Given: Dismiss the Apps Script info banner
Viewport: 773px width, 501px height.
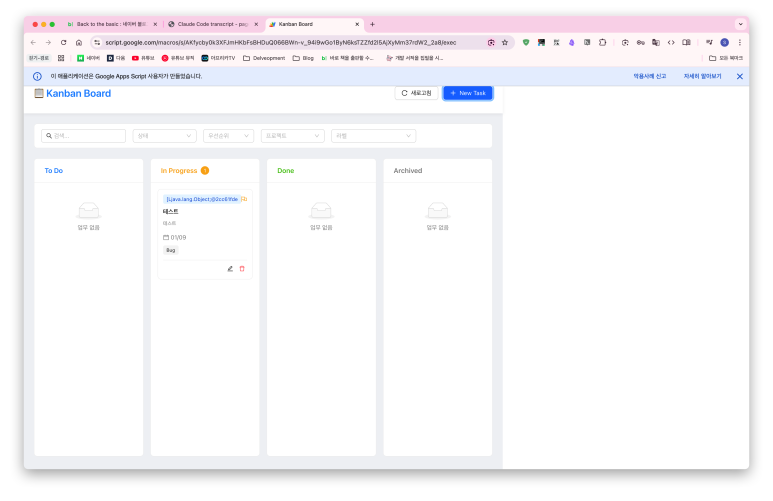Looking at the screenshot, I should pyautogui.click(x=740, y=76).
